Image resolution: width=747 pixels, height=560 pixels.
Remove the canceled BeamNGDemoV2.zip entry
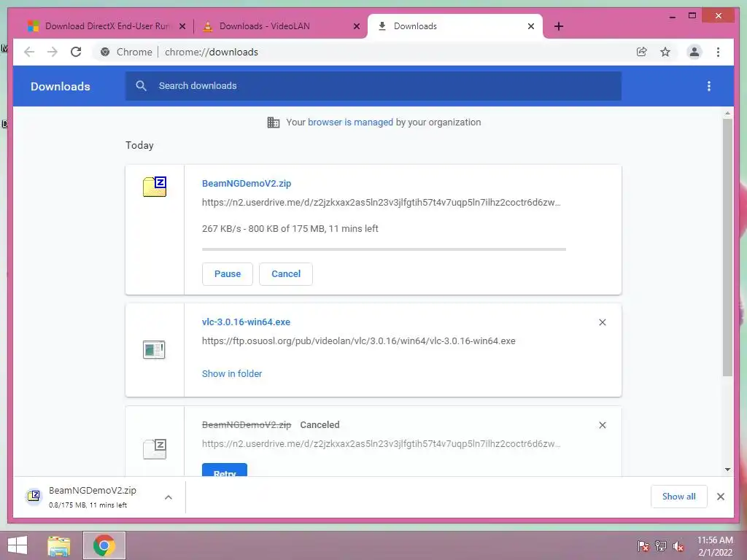(602, 425)
